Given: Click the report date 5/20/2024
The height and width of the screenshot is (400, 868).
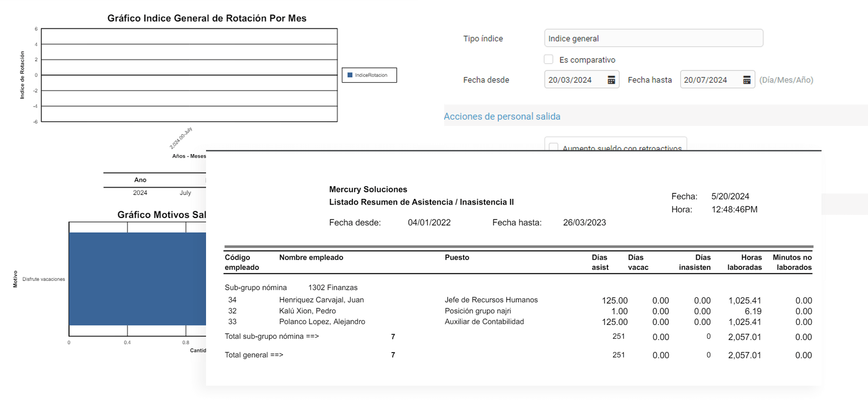Looking at the screenshot, I should click(730, 196).
